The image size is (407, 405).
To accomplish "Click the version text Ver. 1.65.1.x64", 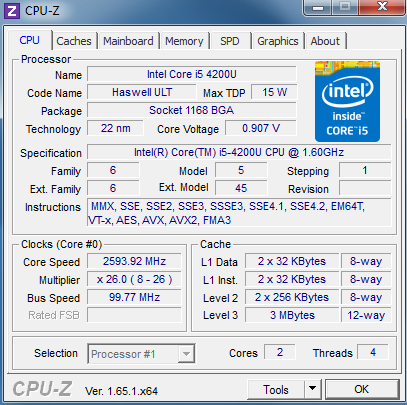I will coord(121,391).
